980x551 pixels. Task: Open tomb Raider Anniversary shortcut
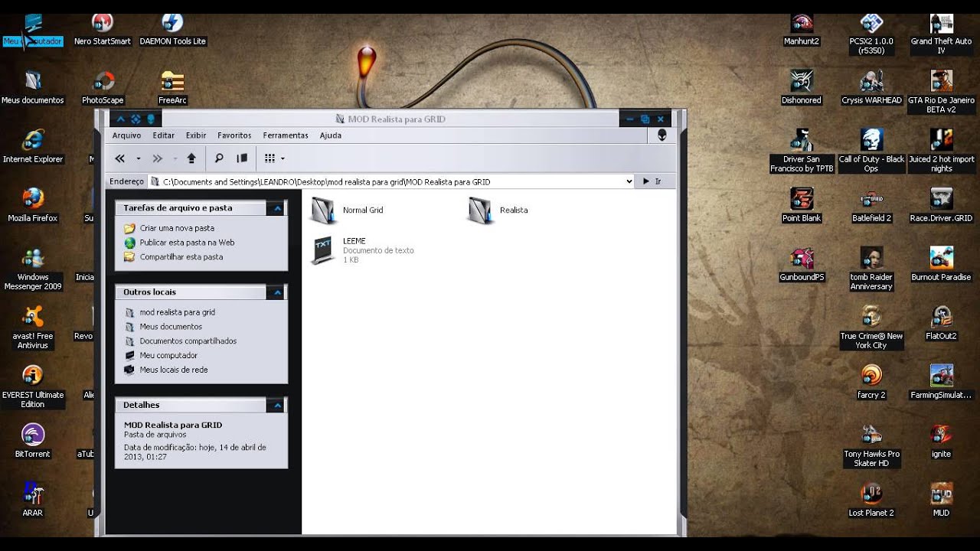[871, 270]
